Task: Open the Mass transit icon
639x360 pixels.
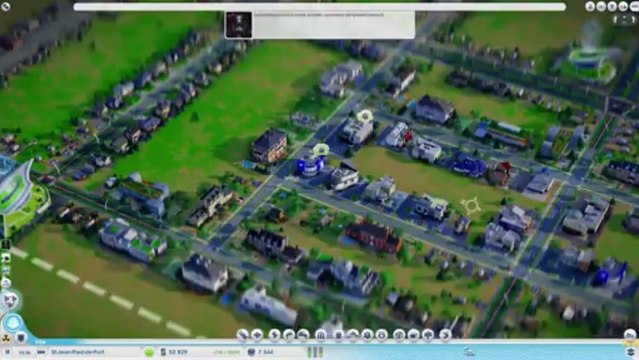Action: pyautogui.click(x=414, y=335)
